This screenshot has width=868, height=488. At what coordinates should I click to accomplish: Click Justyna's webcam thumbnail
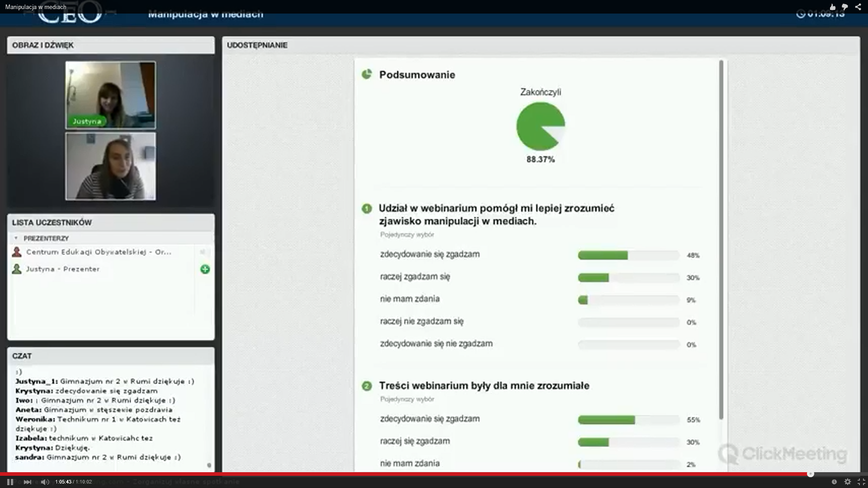coord(110,95)
